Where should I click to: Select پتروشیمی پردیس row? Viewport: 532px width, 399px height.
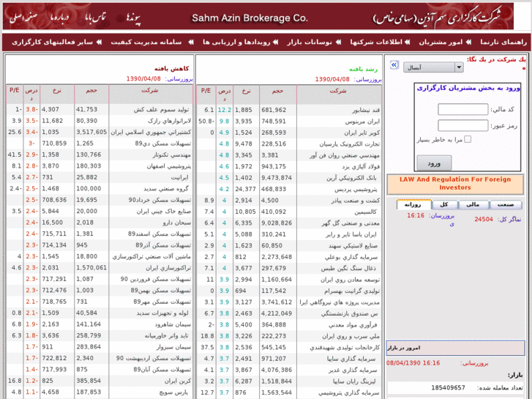[289, 189]
